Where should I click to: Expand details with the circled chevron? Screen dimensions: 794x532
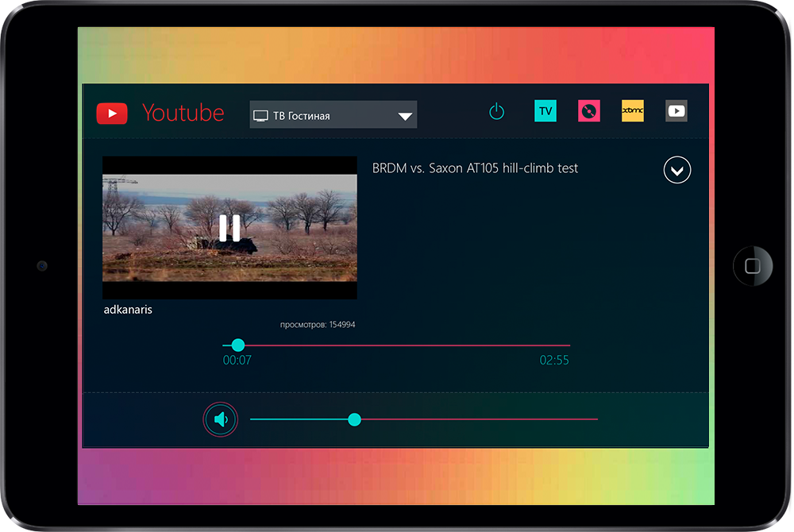[x=677, y=170]
